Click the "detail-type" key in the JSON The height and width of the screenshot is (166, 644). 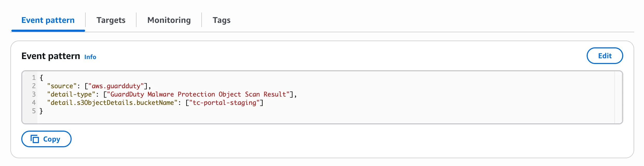[x=71, y=94]
